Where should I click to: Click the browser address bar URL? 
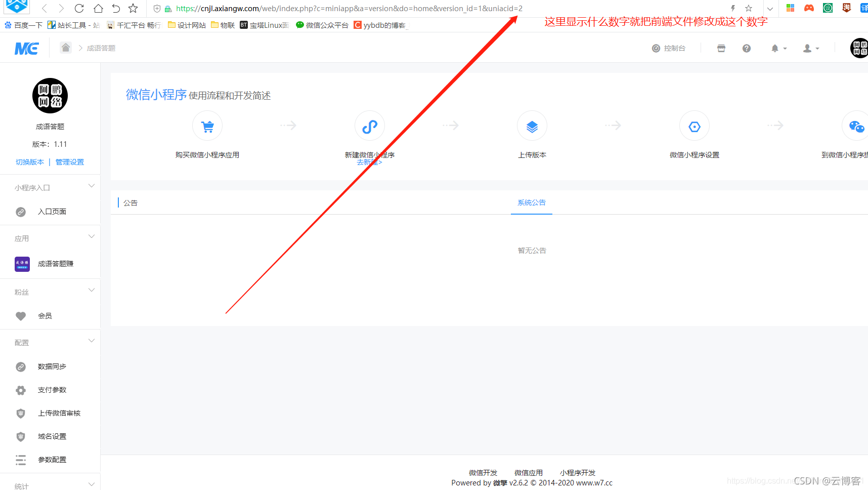(x=349, y=8)
